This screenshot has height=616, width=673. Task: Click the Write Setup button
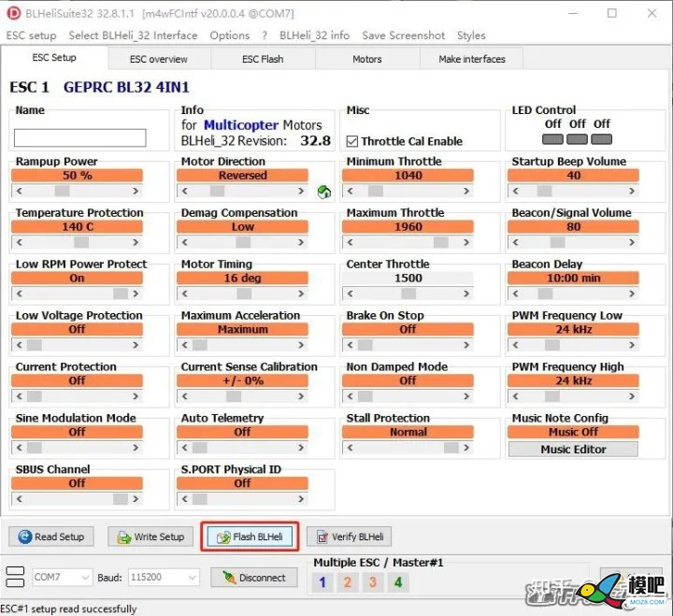150,537
